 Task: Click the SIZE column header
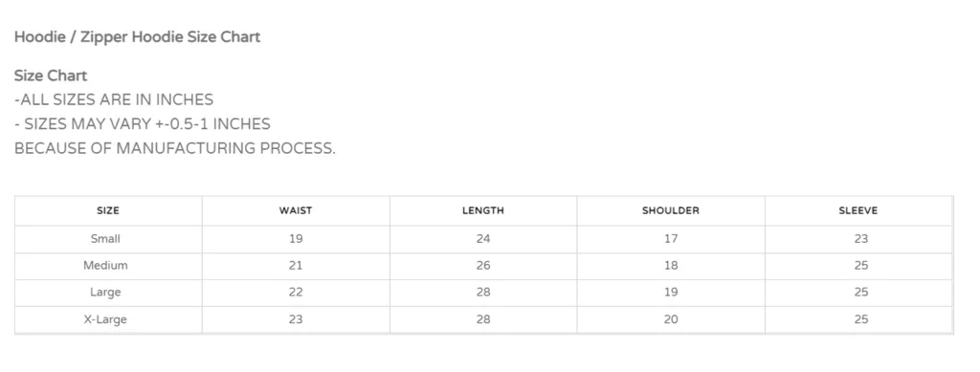108,211
